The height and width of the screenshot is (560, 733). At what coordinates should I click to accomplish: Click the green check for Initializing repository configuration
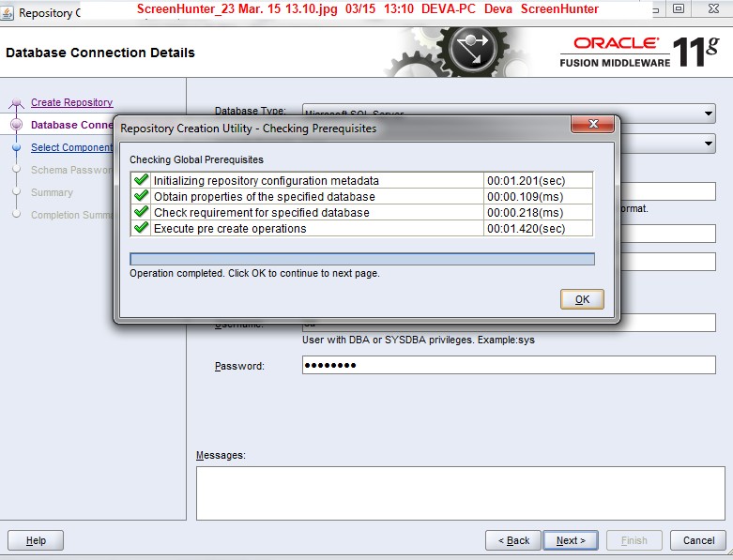[141, 180]
